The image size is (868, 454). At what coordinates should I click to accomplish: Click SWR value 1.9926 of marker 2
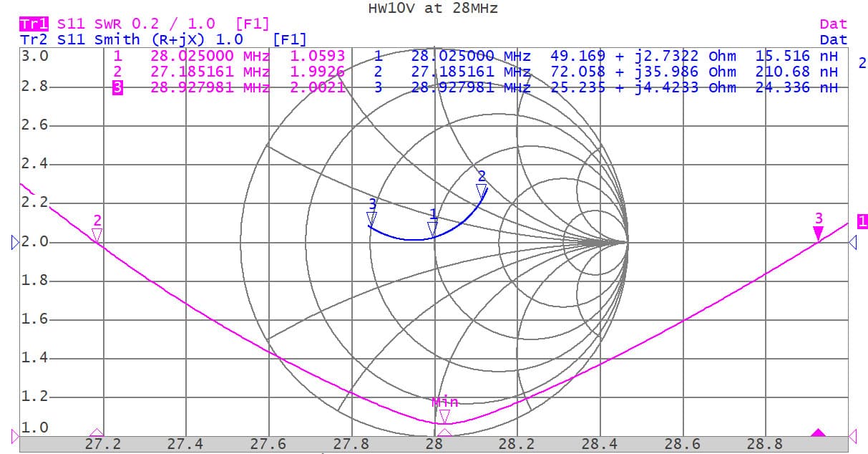pos(318,72)
